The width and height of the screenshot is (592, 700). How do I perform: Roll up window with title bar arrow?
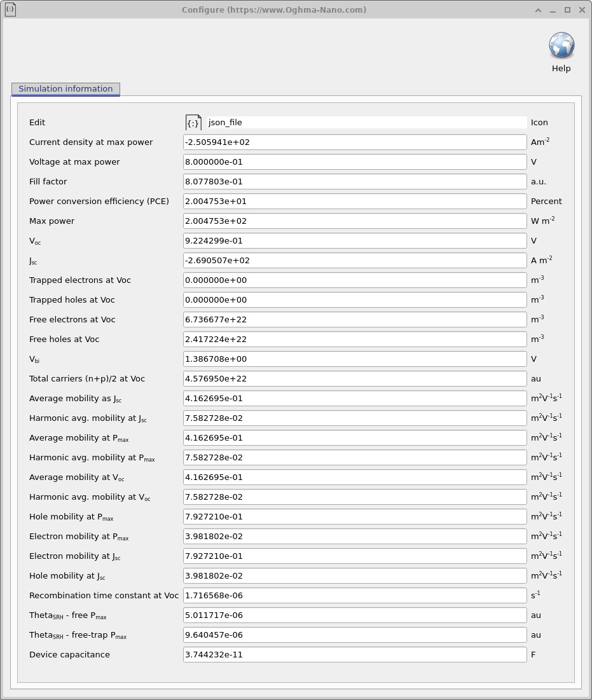[538, 10]
